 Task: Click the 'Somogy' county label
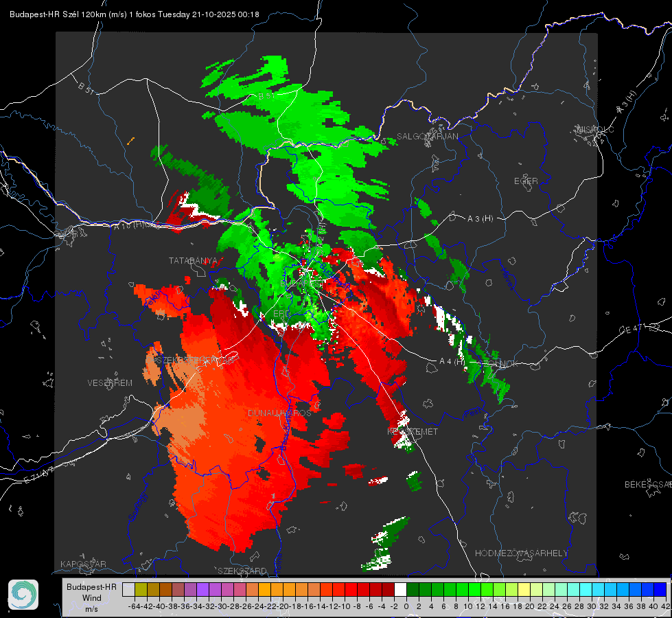138,507
